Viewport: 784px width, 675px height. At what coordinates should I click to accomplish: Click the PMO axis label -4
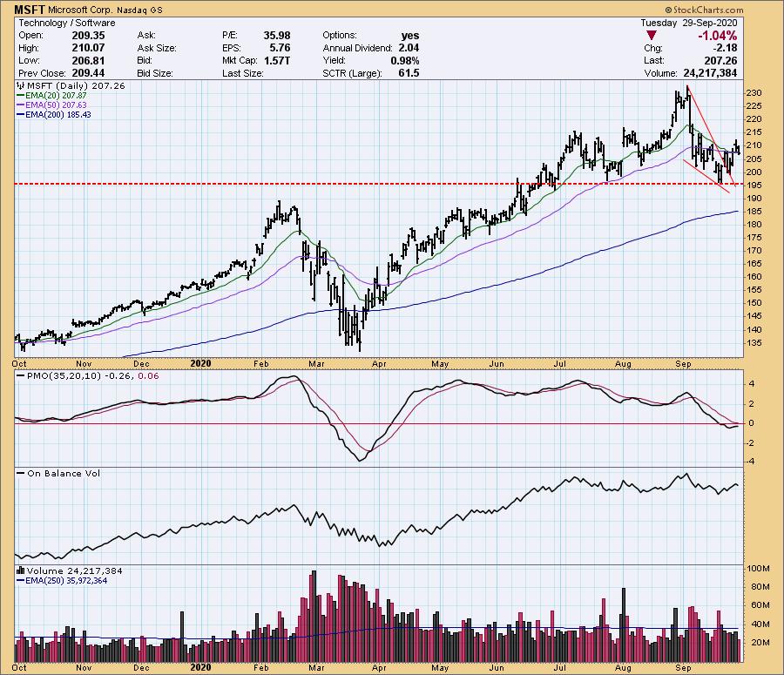(x=750, y=462)
